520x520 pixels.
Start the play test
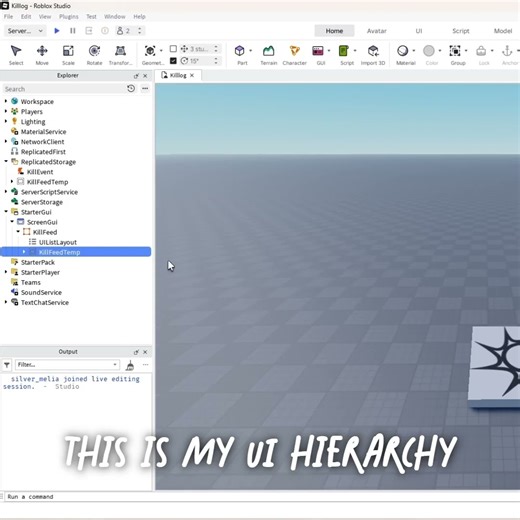point(57,31)
